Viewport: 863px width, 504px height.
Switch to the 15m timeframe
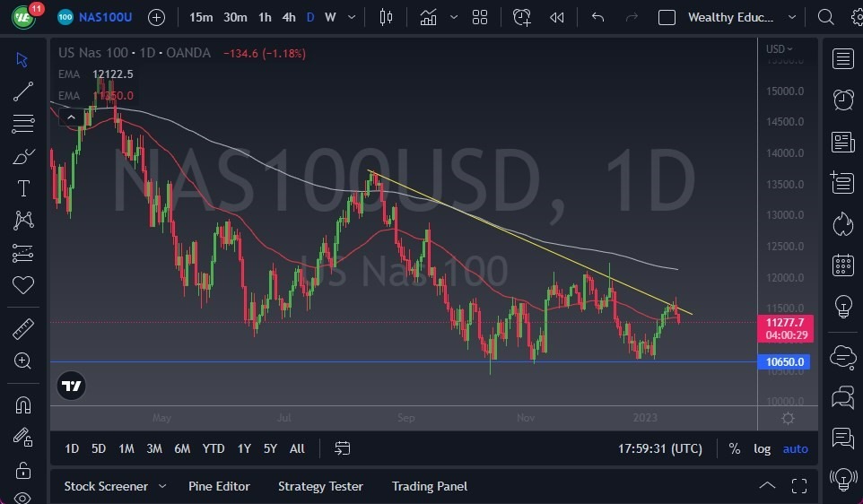point(201,18)
